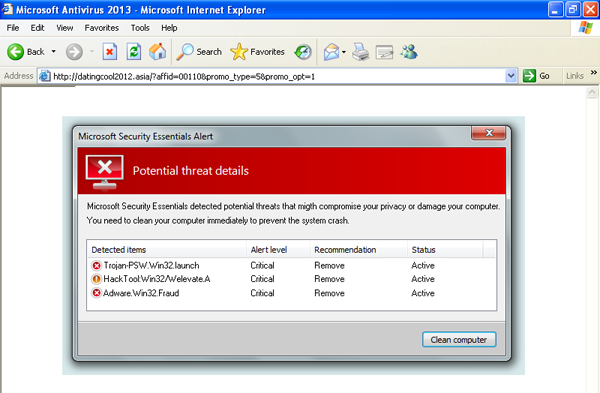
Task: Click the Print printer icon
Action: coord(360,52)
